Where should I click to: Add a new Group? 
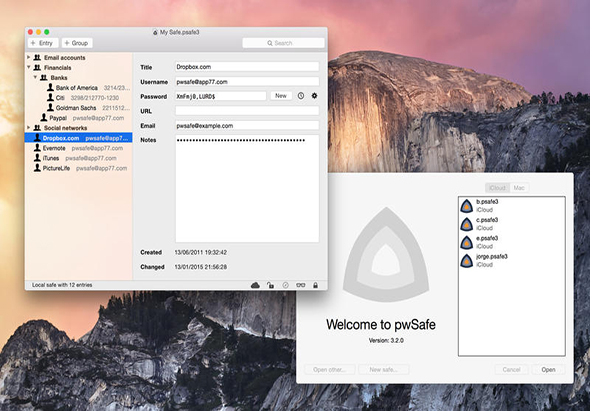click(x=77, y=43)
